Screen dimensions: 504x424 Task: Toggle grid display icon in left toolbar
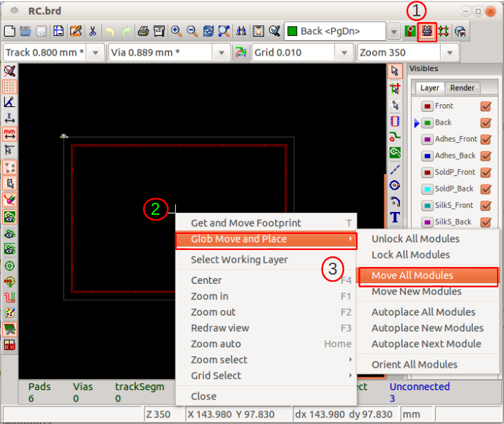[x=9, y=87]
